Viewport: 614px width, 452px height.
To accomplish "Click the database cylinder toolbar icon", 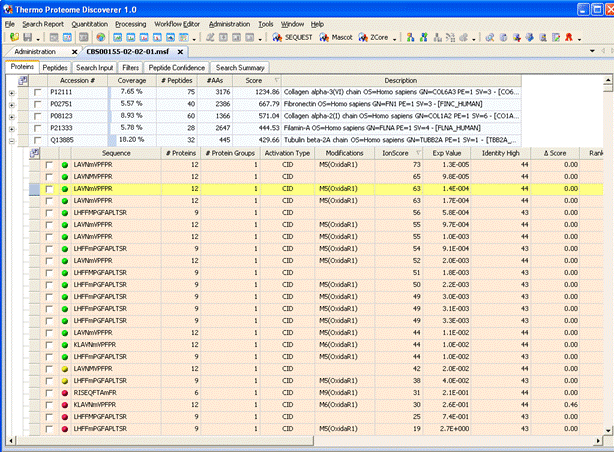I will pyautogui.click(x=504, y=38).
